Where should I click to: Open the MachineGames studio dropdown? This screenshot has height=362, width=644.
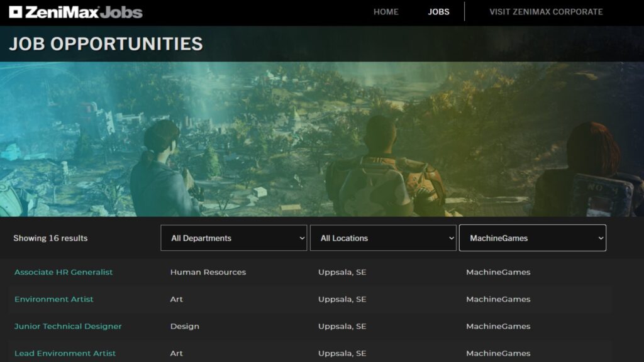point(532,238)
